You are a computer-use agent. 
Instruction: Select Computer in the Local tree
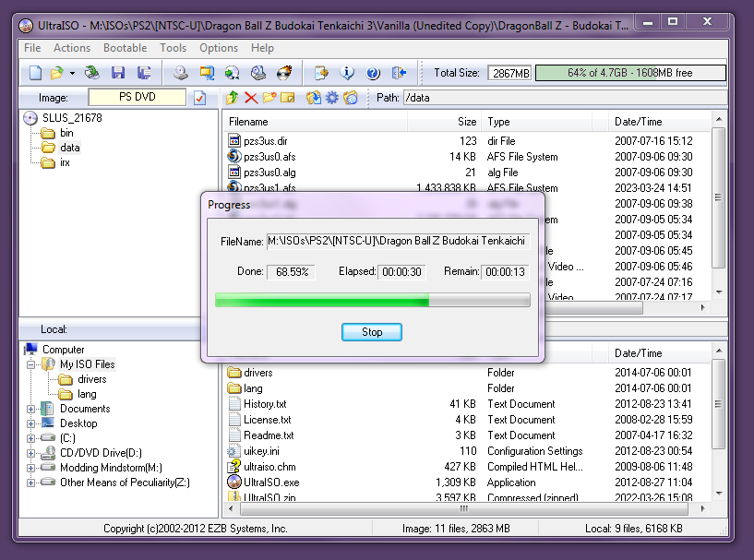(x=63, y=350)
